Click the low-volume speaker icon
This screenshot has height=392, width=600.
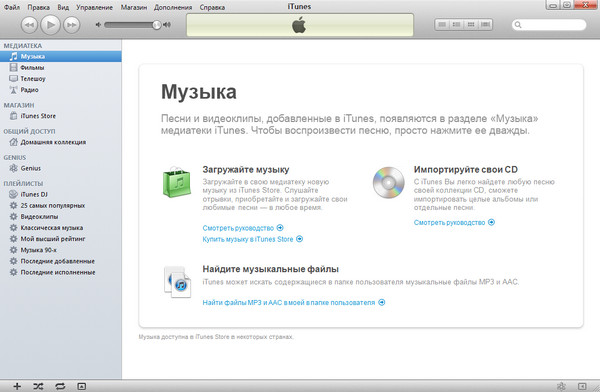(98, 25)
